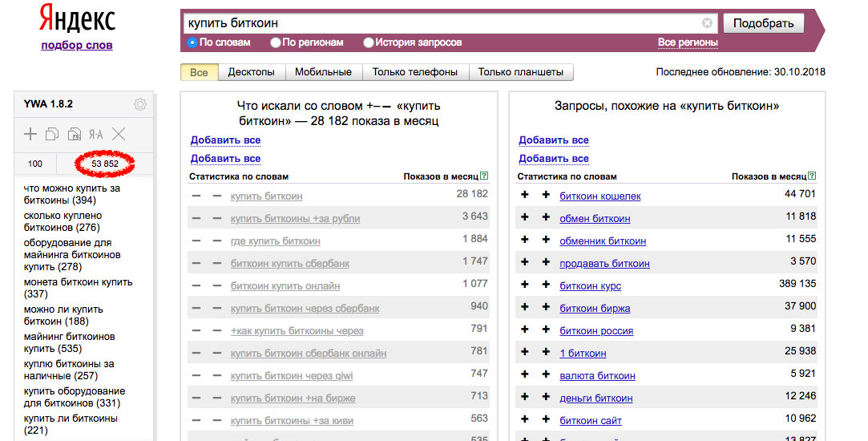Click first plus icon beside 'биткоин россия'
This screenshot has height=441, width=868.
click(x=525, y=330)
